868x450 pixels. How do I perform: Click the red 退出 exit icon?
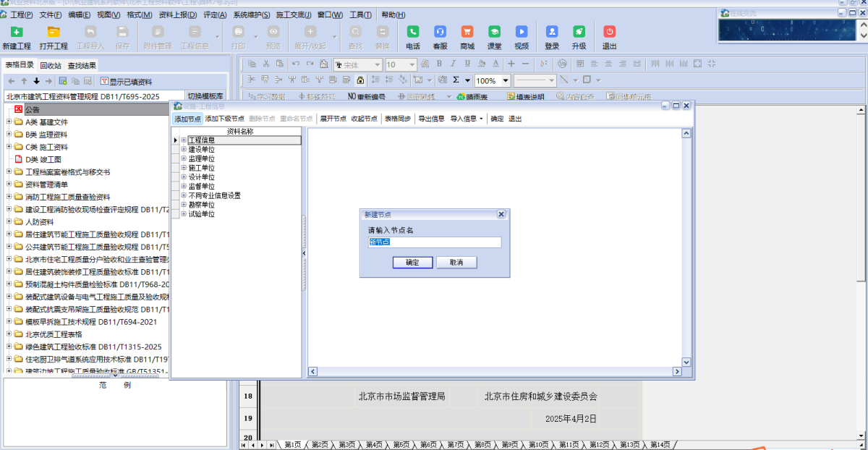coord(610,33)
